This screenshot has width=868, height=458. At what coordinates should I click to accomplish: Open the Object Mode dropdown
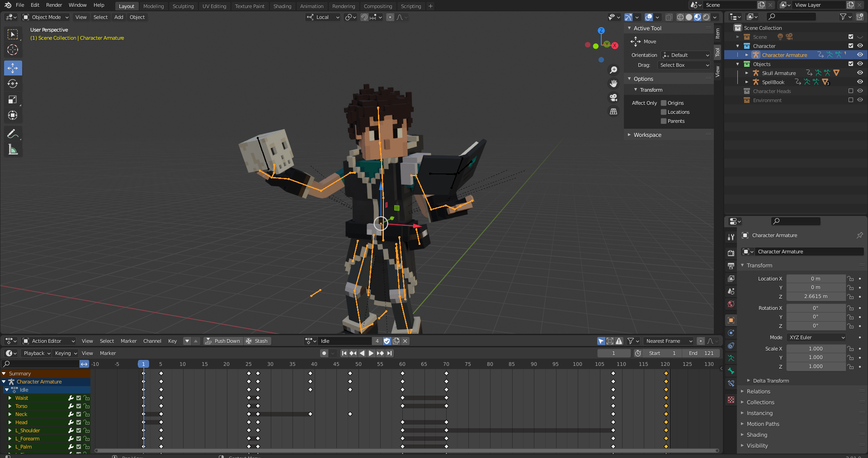pos(46,17)
